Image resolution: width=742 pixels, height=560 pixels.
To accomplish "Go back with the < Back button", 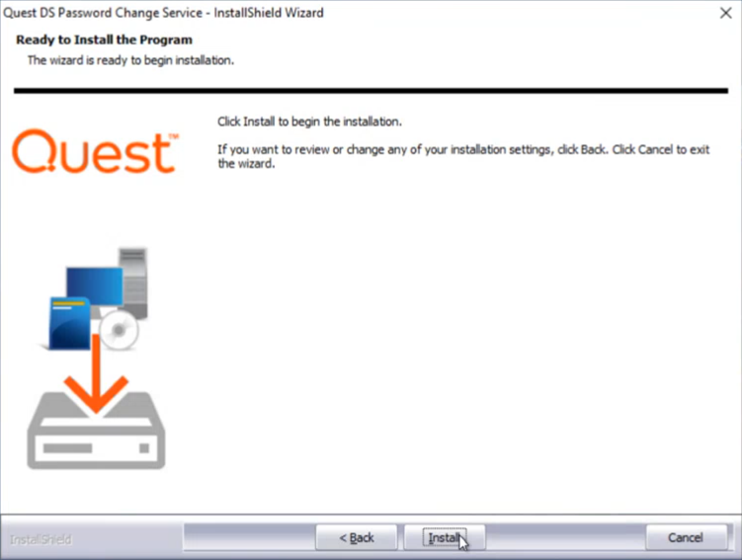I will point(357,537).
